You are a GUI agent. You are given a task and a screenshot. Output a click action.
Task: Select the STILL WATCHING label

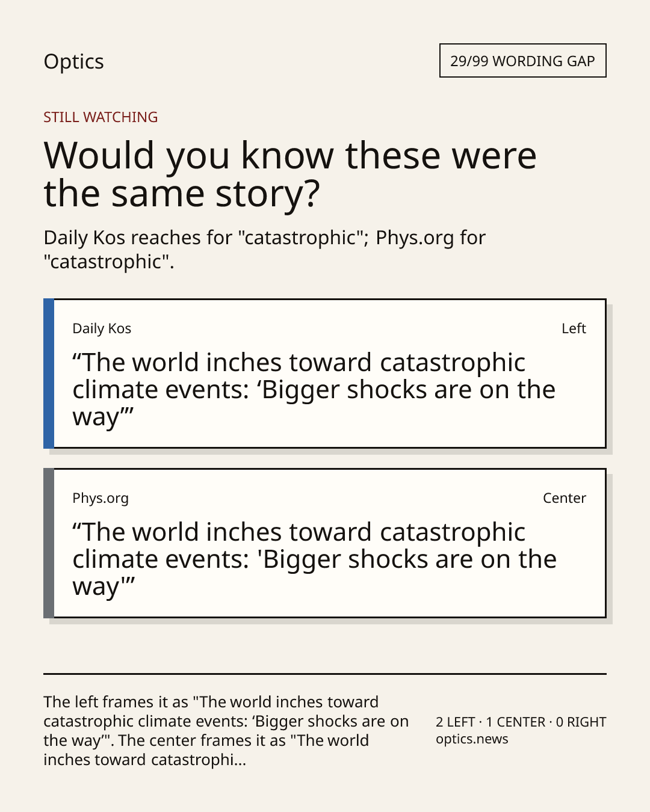(101, 117)
